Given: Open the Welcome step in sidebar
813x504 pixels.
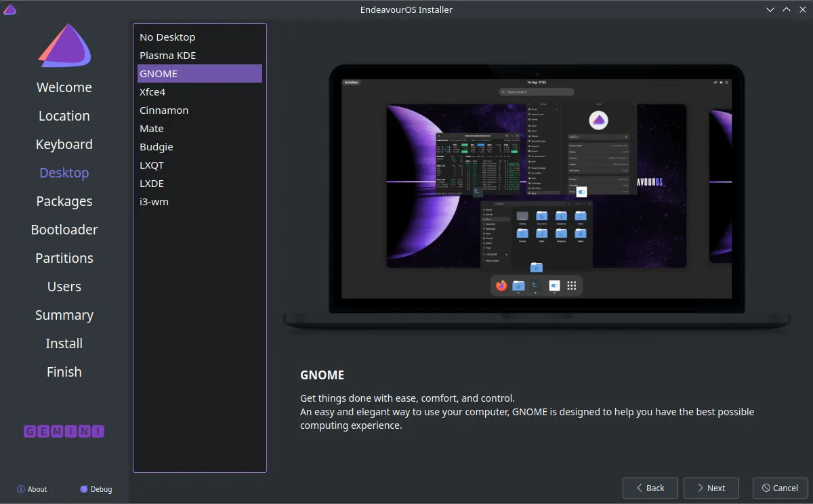Looking at the screenshot, I should (x=64, y=87).
